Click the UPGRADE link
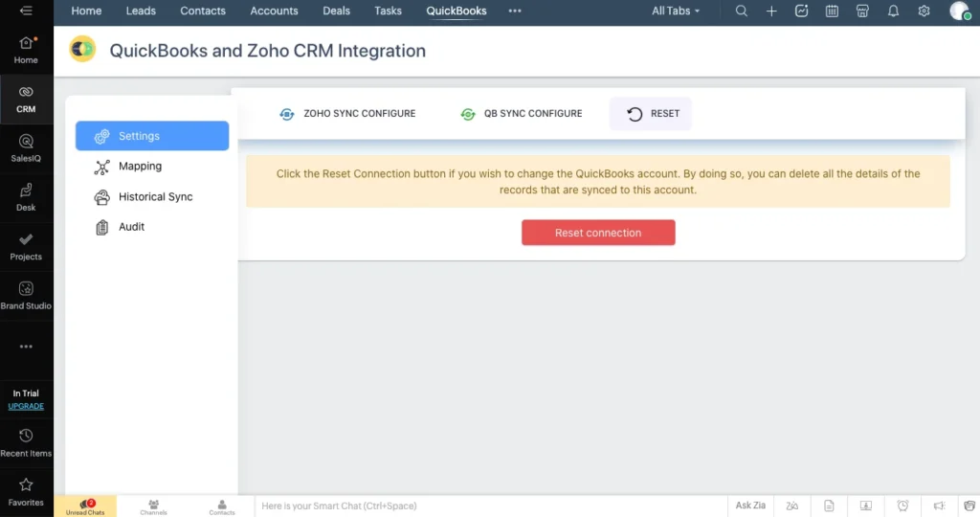This screenshot has height=517, width=980. (x=26, y=406)
